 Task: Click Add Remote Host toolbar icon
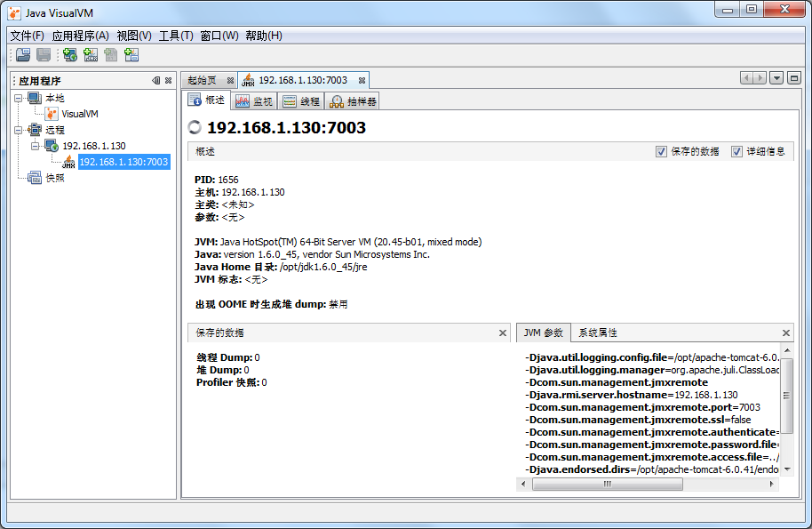70,55
